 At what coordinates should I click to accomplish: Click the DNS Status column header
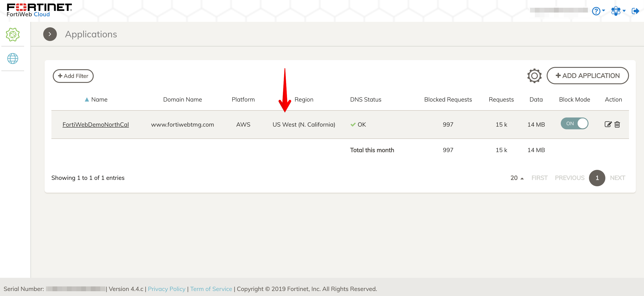tap(365, 100)
